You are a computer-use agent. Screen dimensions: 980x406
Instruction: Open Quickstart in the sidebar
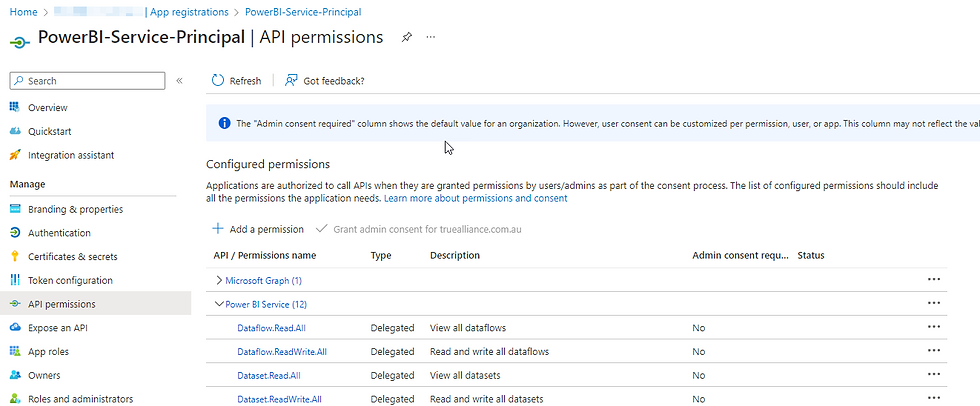click(x=49, y=131)
